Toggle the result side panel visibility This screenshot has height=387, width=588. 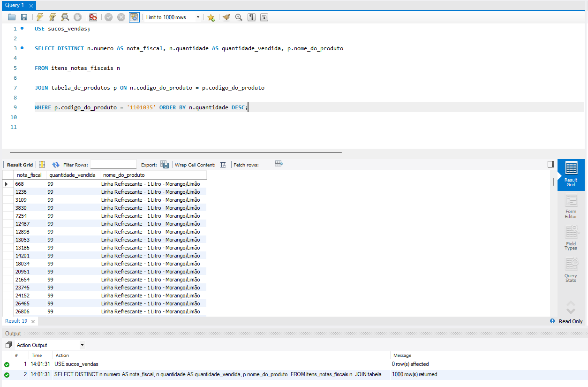coord(551,164)
